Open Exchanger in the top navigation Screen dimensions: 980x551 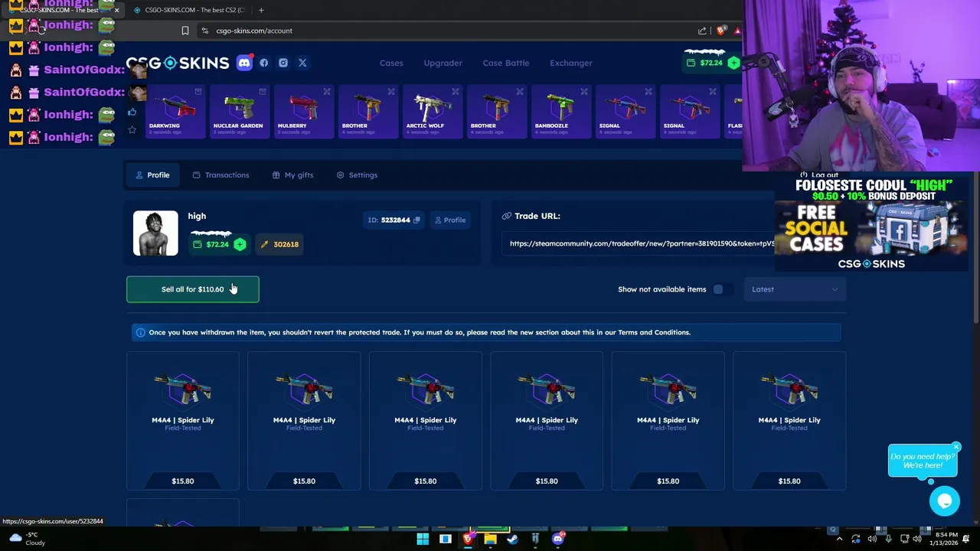pos(571,63)
